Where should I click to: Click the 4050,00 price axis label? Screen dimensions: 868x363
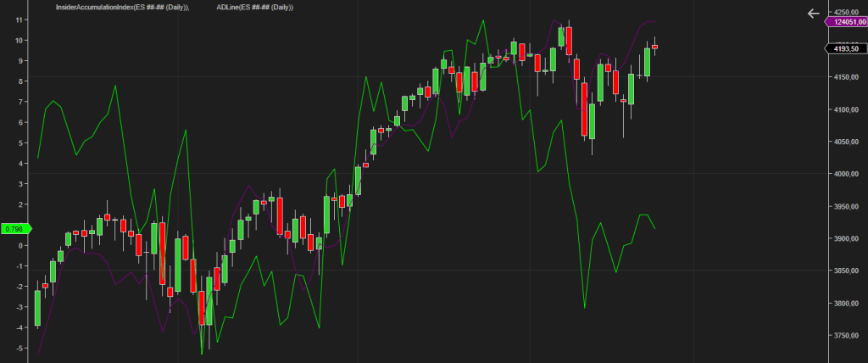click(x=847, y=142)
